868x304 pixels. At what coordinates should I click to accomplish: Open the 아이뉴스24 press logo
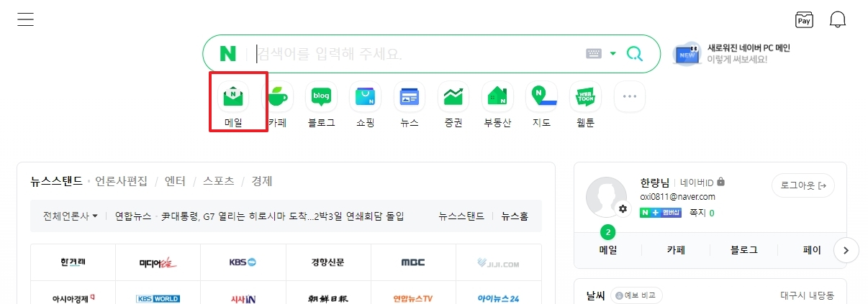[498, 298]
